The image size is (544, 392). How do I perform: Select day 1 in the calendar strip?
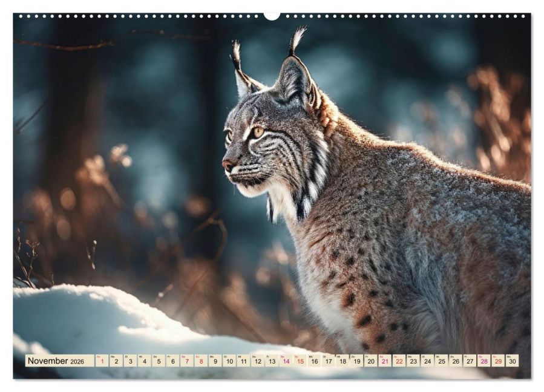click(x=102, y=361)
